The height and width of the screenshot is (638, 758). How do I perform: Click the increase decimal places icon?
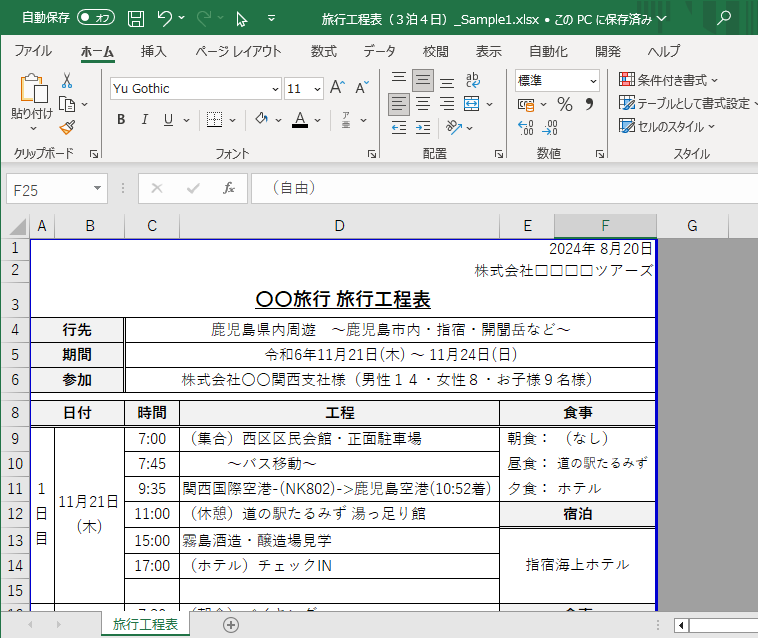coord(526,127)
